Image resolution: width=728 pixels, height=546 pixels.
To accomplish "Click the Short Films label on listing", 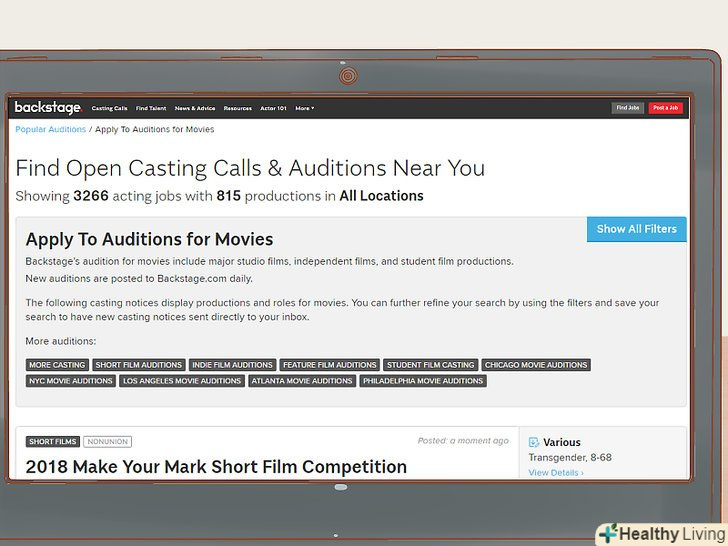I will click(x=53, y=441).
